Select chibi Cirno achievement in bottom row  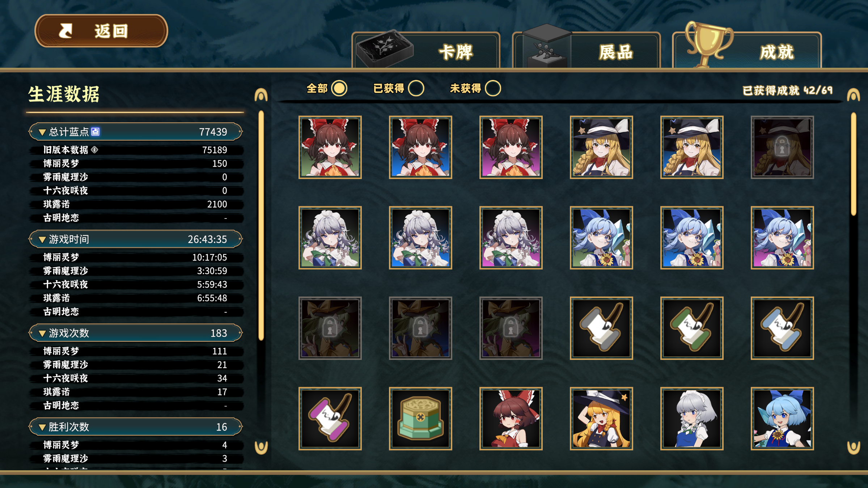[x=782, y=419]
